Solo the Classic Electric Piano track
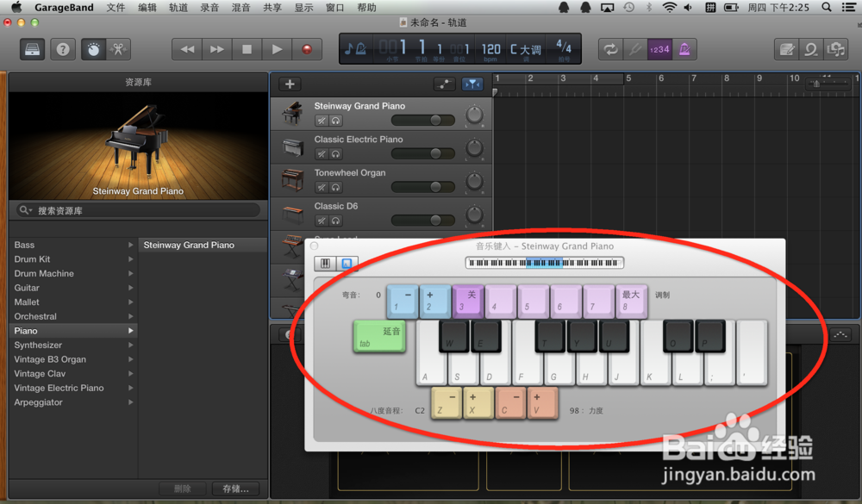The height and width of the screenshot is (504, 862). pyautogui.click(x=335, y=154)
